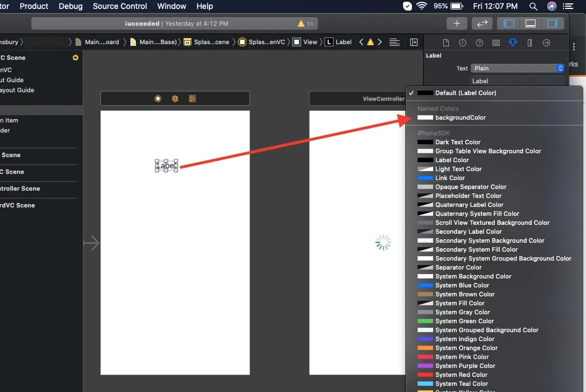Open the Library with the plus button

[x=457, y=23]
